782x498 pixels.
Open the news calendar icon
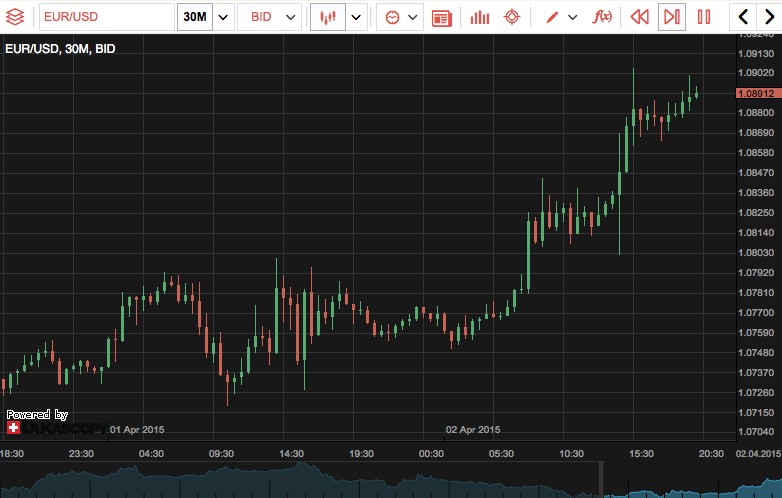point(442,17)
